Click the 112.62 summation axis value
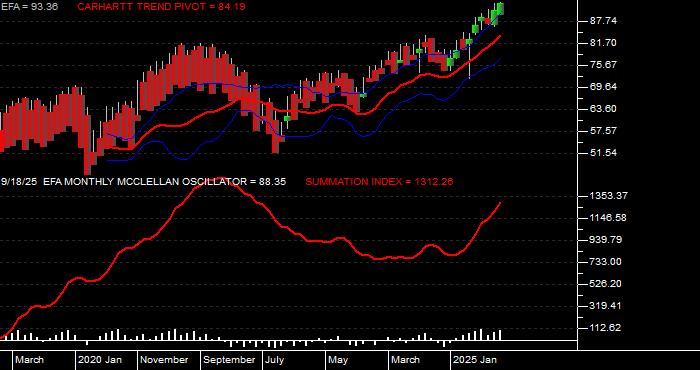The image size is (700, 370). tap(606, 328)
